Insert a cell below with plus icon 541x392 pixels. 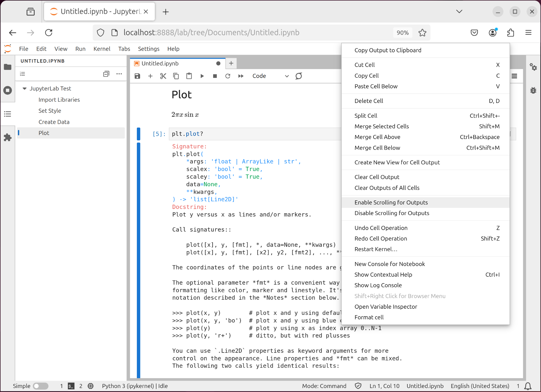pyautogui.click(x=150, y=76)
